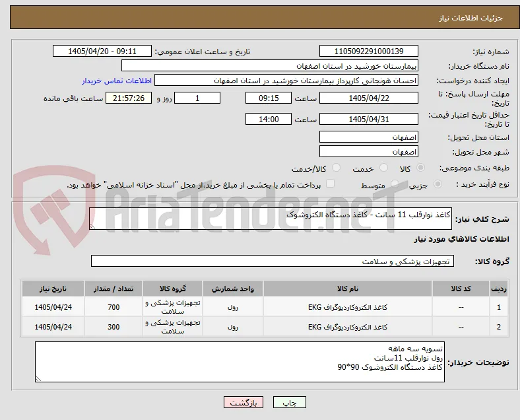Click the delivery province field اصفهان

click(369, 137)
